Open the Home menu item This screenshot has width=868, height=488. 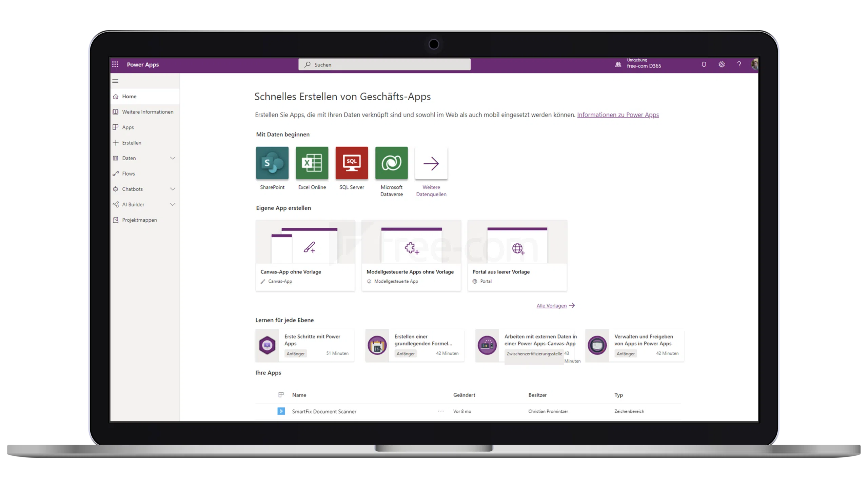coord(129,96)
